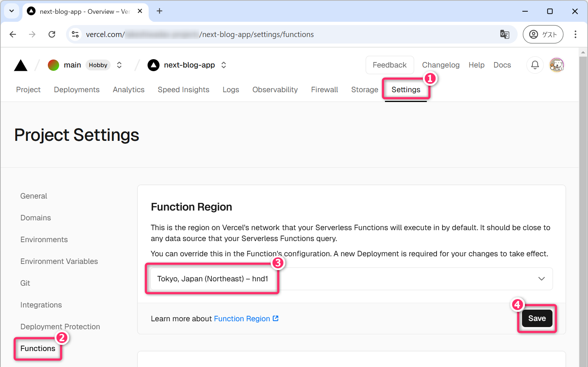Screen dimensions: 588x367
Task: Click the Google Translate icon in address bar
Action: (504, 34)
